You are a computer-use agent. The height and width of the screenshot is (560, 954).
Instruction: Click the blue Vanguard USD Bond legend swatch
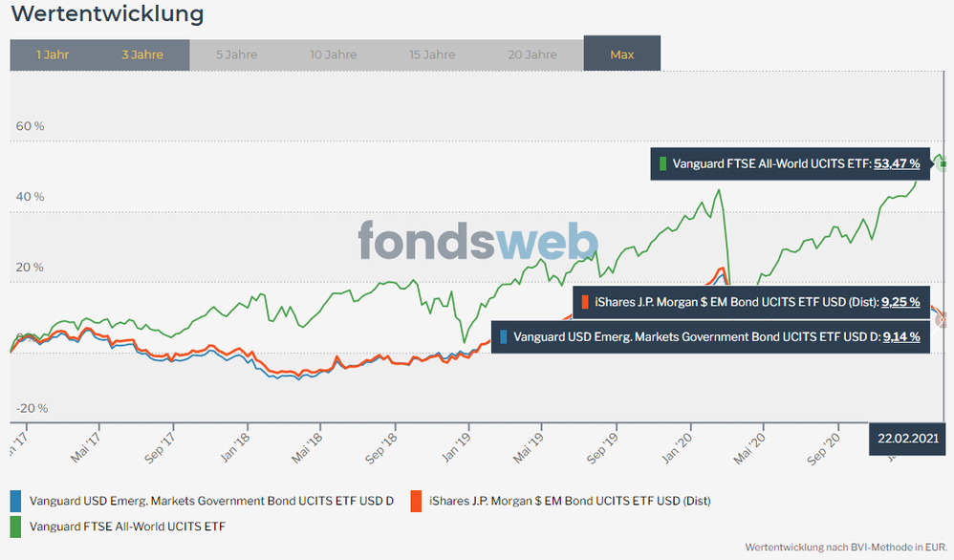coord(16,500)
